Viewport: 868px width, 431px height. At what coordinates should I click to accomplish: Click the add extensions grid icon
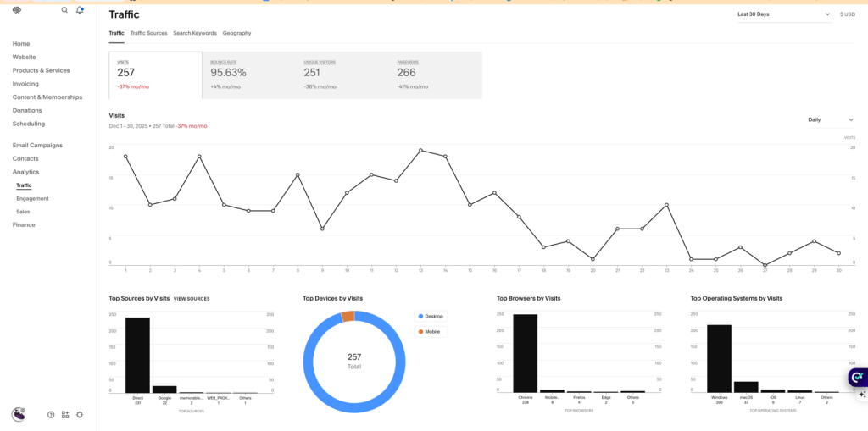coord(65,415)
